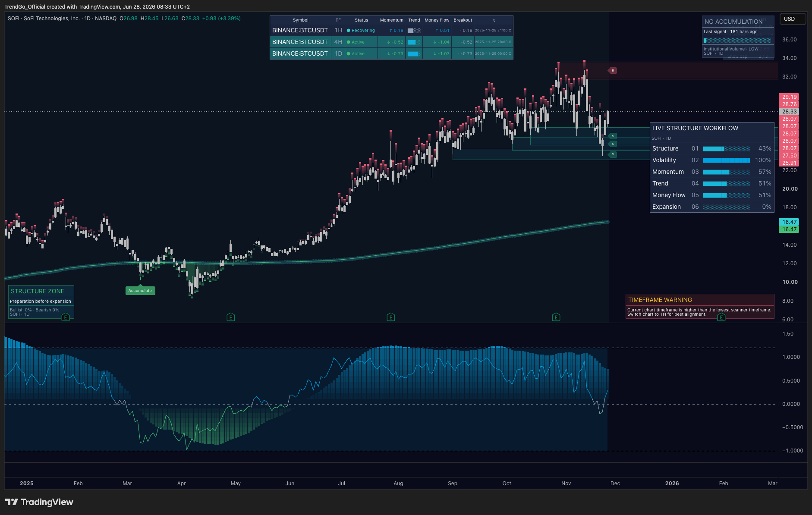Image resolution: width=812 pixels, height=515 pixels.
Task: Click 'Last signal · 181 bars ago' text
Action: point(730,32)
